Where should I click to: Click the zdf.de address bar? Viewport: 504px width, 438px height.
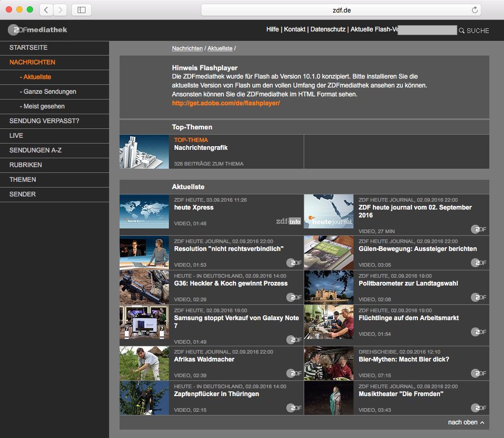tap(341, 10)
